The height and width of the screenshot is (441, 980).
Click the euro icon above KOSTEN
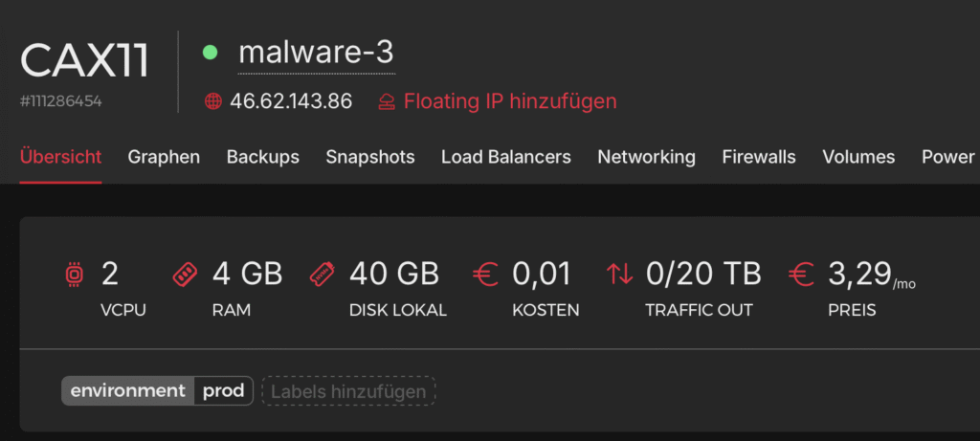(485, 276)
